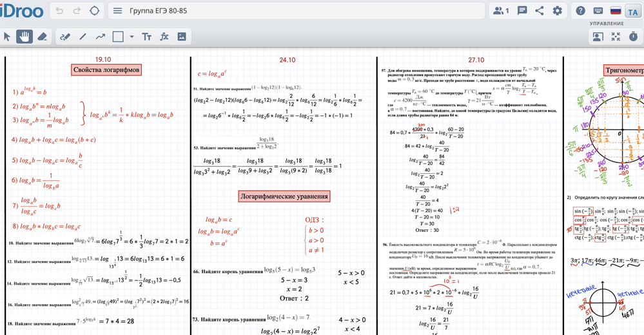This screenshot has width=644, height=335.
Task: Activate the hand pan tool
Action: click(x=24, y=37)
